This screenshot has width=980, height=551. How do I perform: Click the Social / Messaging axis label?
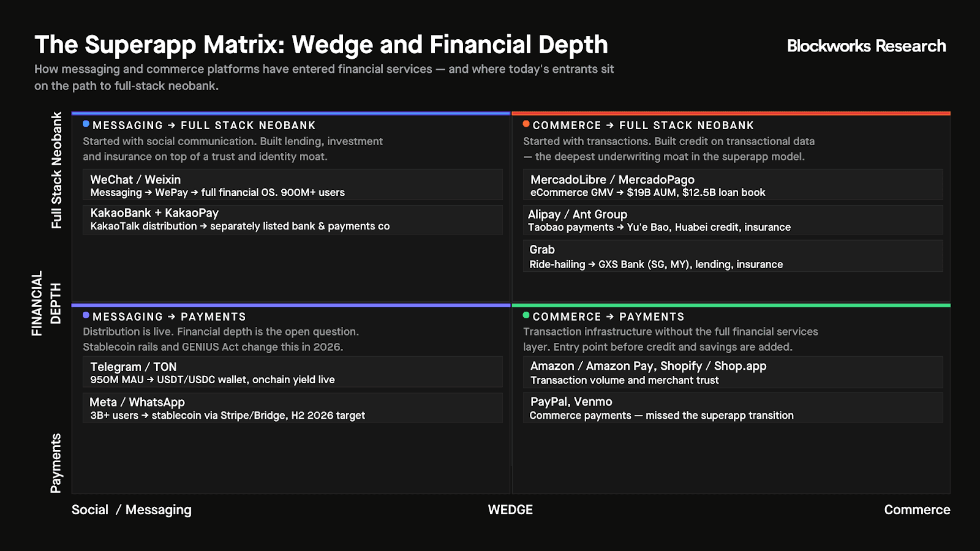point(132,510)
